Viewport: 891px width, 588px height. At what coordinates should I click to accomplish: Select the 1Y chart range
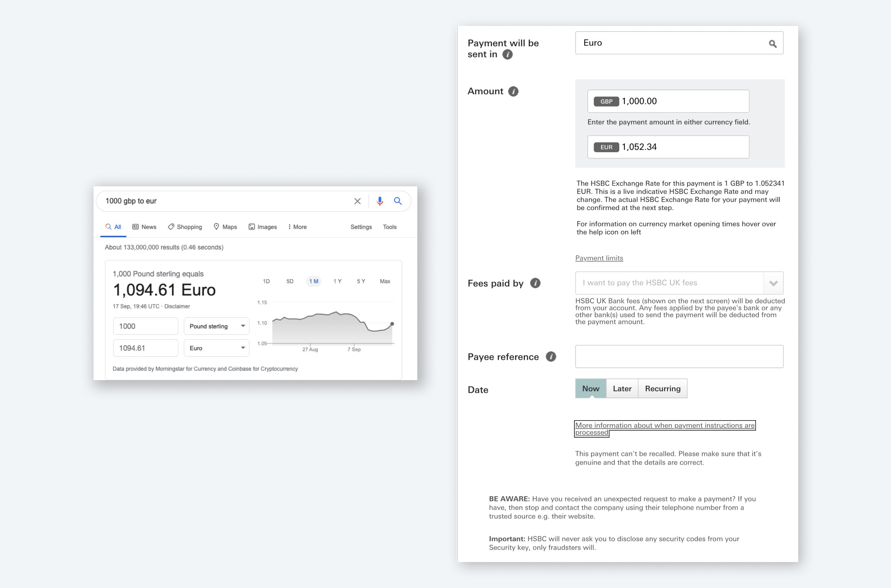click(x=337, y=281)
